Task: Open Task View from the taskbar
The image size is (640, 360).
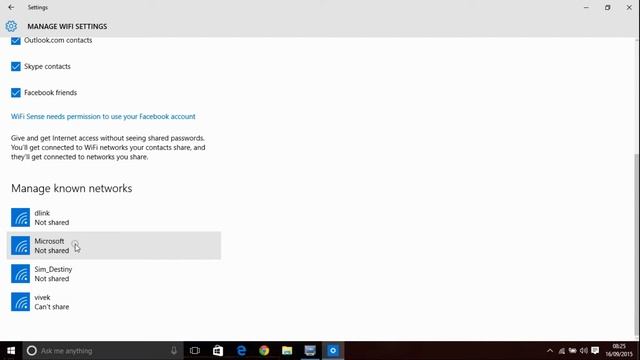Action: pyautogui.click(x=195, y=351)
